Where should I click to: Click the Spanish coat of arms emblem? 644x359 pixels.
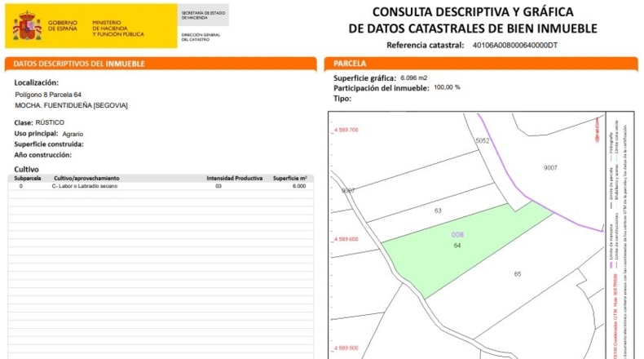click(27, 26)
